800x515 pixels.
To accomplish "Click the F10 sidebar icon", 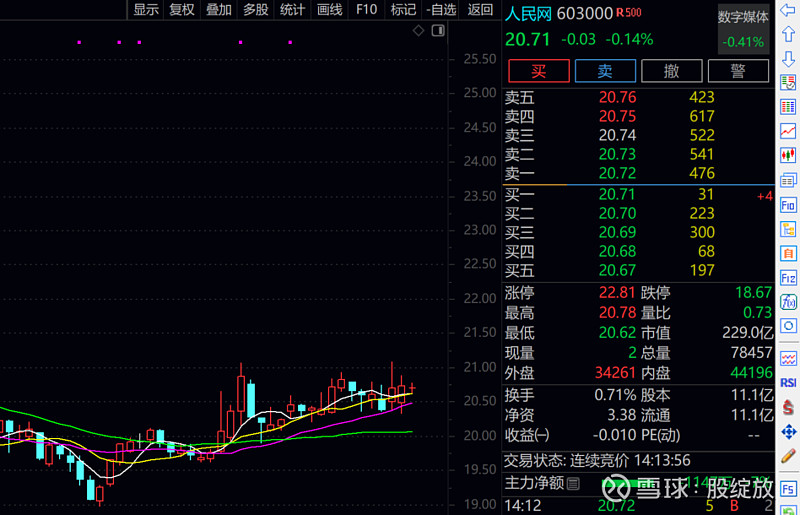I will (x=788, y=205).
